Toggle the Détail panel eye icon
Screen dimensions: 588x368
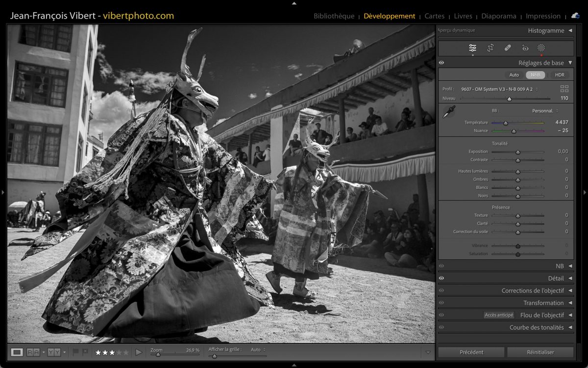click(x=441, y=278)
